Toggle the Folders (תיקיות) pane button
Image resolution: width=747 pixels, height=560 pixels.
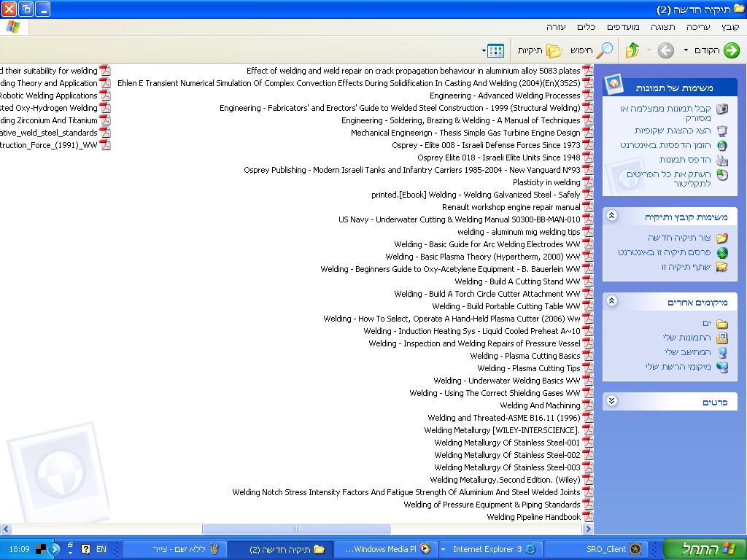[554, 50]
